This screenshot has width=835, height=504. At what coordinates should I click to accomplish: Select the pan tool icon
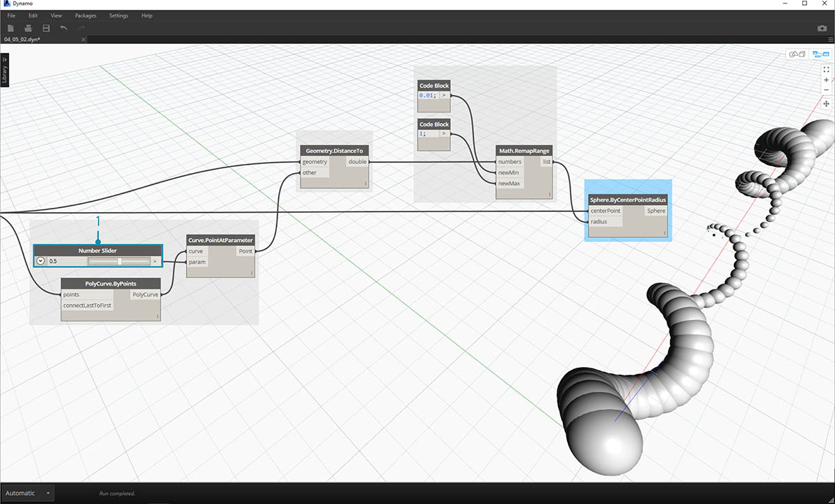826,103
